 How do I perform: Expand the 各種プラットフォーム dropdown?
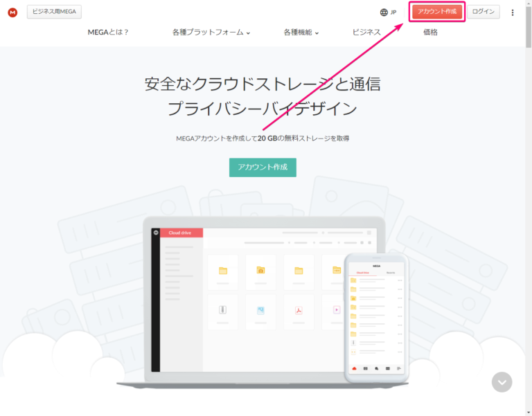click(x=211, y=33)
